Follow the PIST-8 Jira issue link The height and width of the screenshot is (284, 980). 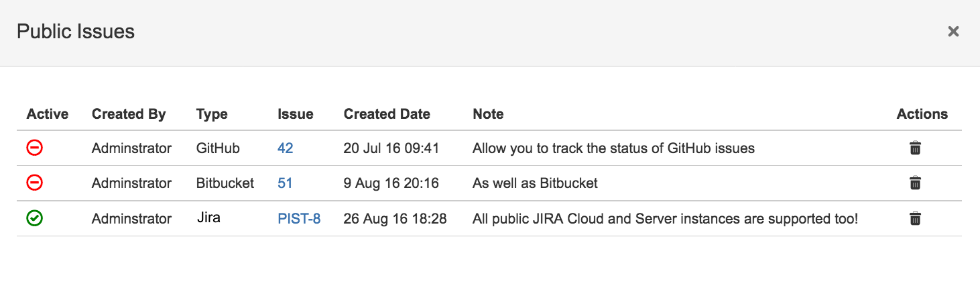point(299,219)
